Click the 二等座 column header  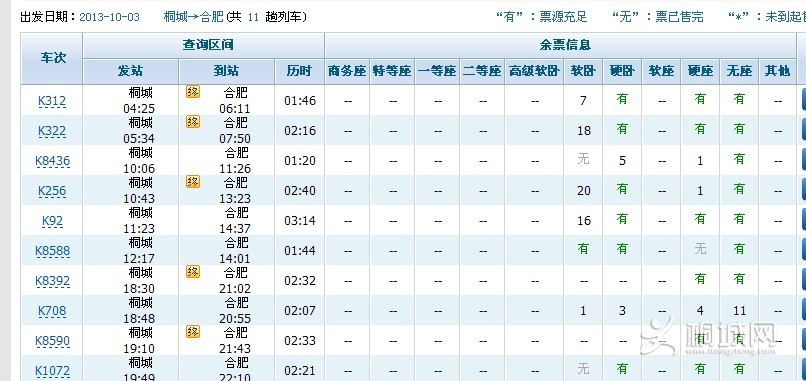[482, 71]
